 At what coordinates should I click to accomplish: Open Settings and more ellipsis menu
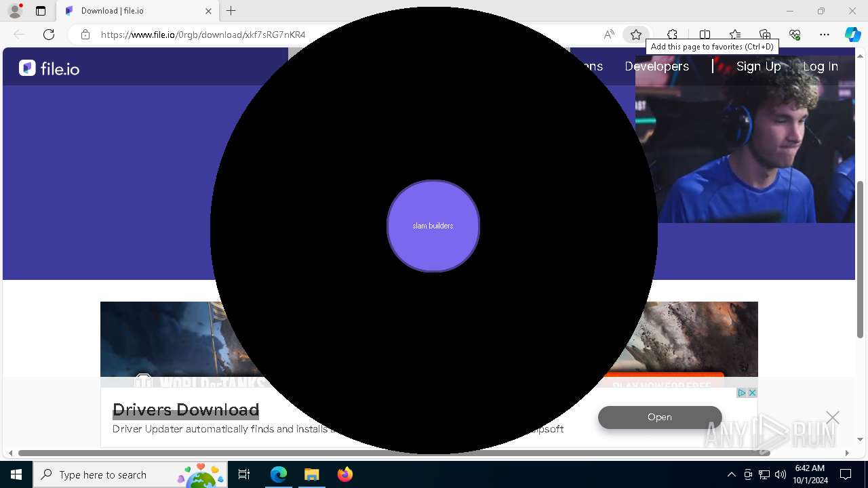click(x=825, y=35)
